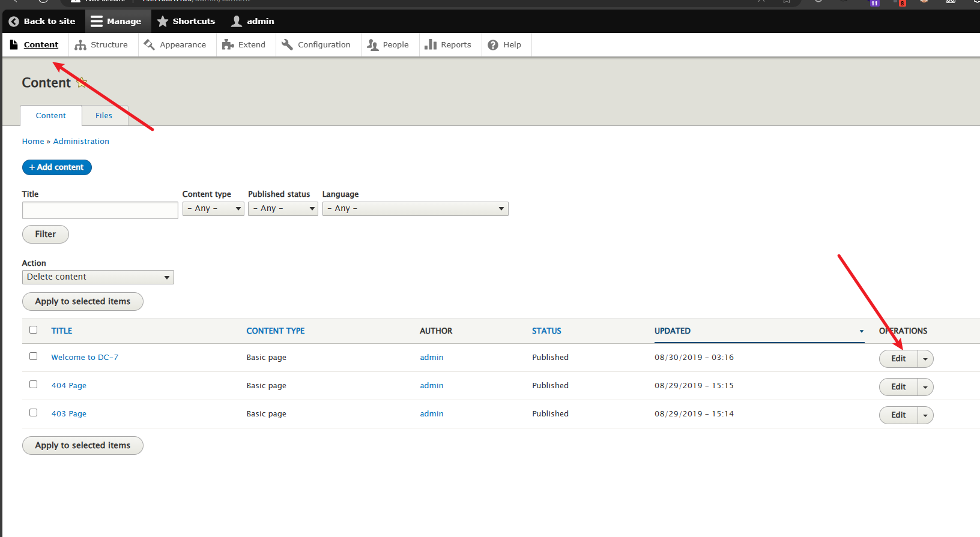Click the Reports bar chart icon
Screen dimensions: 980x537
431,44
